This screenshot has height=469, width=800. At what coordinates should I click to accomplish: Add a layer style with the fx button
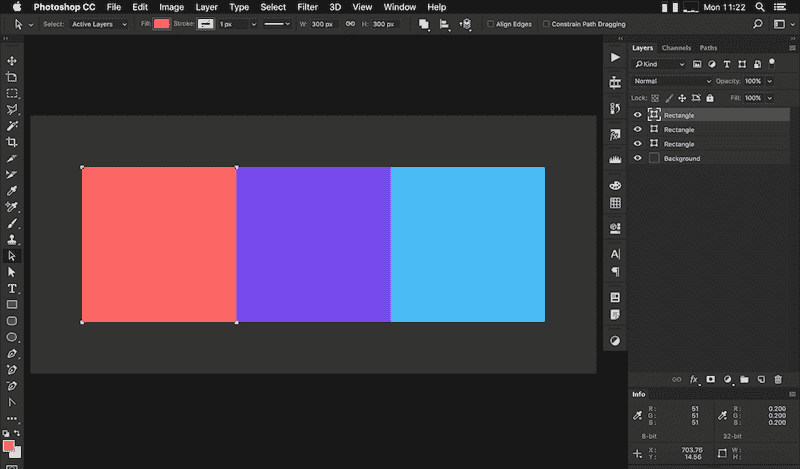coord(694,379)
